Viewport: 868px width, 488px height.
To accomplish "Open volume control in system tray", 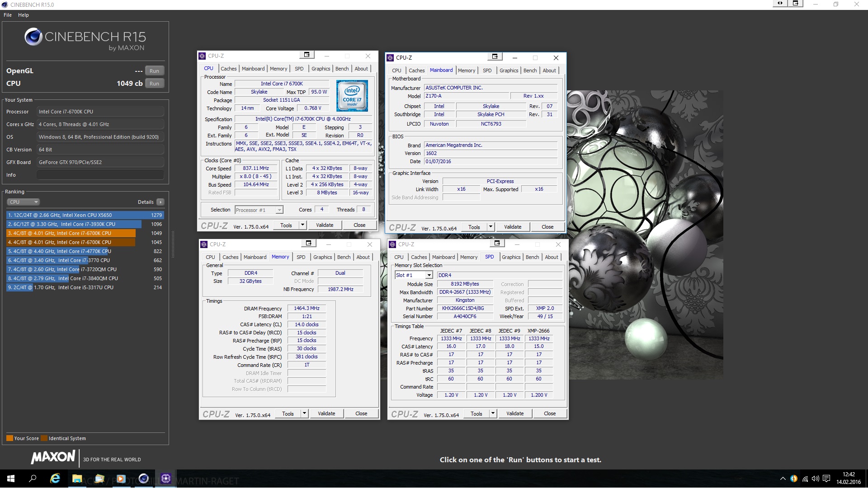I will (x=815, y=479).
